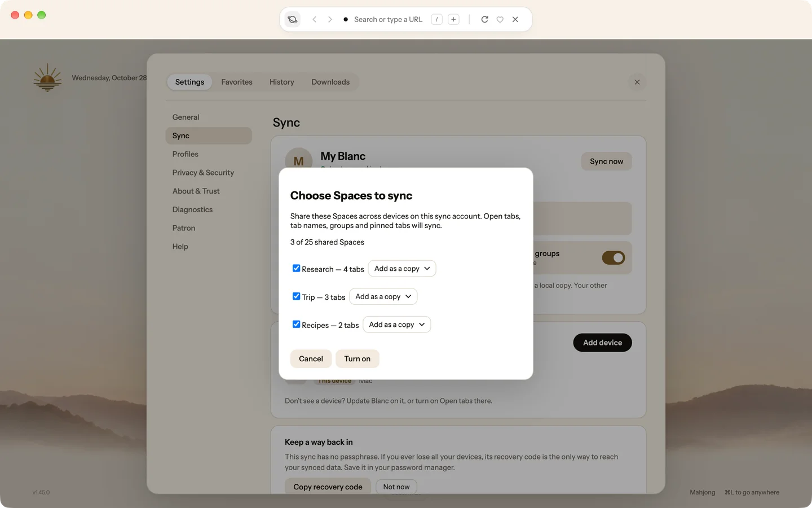Open Profiles settings section

209,154
